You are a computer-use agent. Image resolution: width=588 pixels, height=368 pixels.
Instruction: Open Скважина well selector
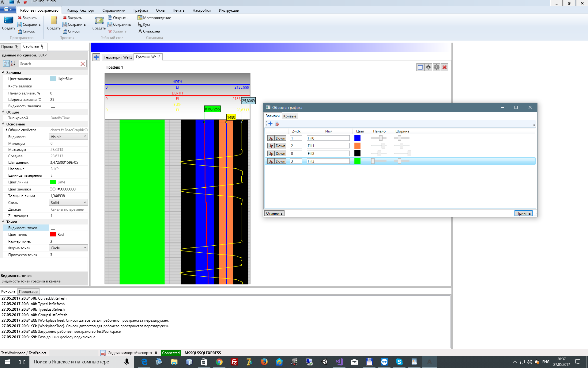tap(149, 31)
